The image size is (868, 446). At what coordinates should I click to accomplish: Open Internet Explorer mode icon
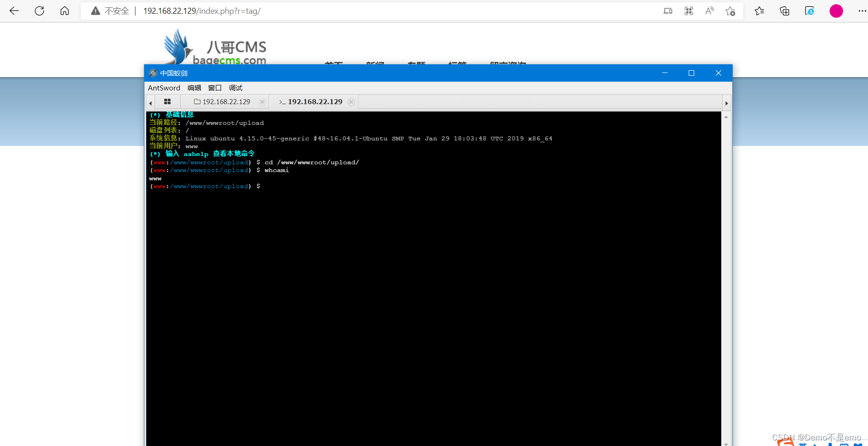(x=810, y=11)
